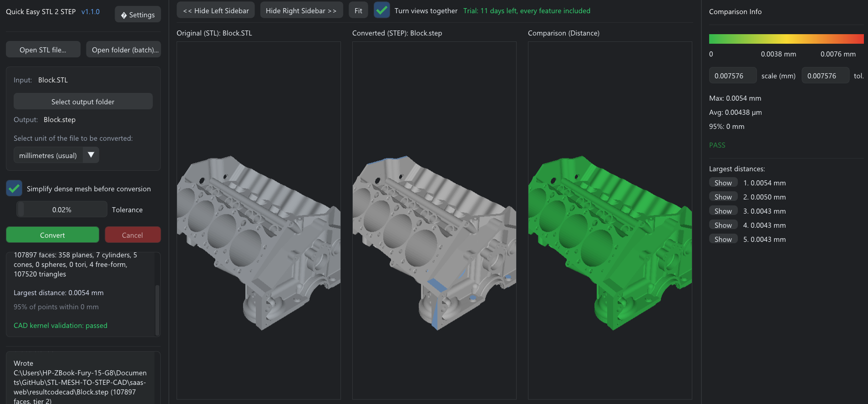Open folder for batch conversion
This screenshot has width=868, height=404.
coord(123,50)
